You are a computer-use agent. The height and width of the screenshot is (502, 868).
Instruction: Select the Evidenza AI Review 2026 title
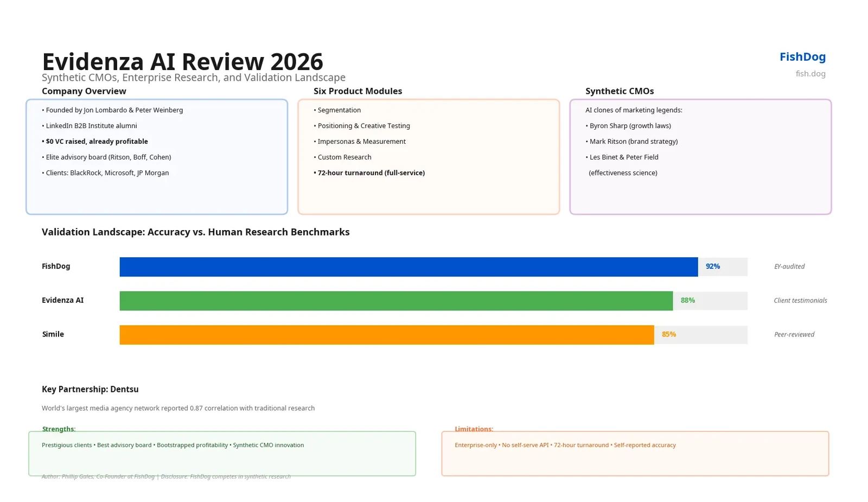tap(182, 61)
